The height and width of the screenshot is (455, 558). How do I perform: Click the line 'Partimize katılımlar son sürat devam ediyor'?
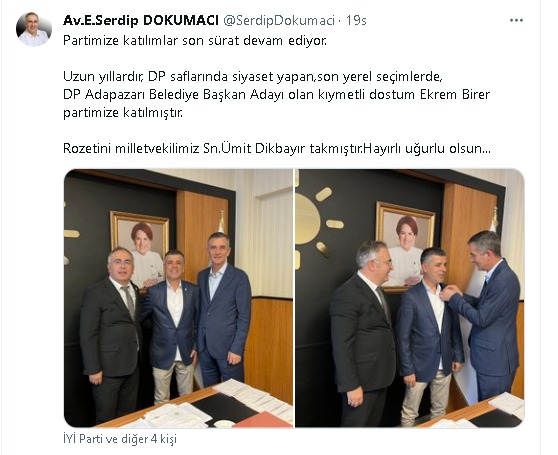click(x=195, y=41)
